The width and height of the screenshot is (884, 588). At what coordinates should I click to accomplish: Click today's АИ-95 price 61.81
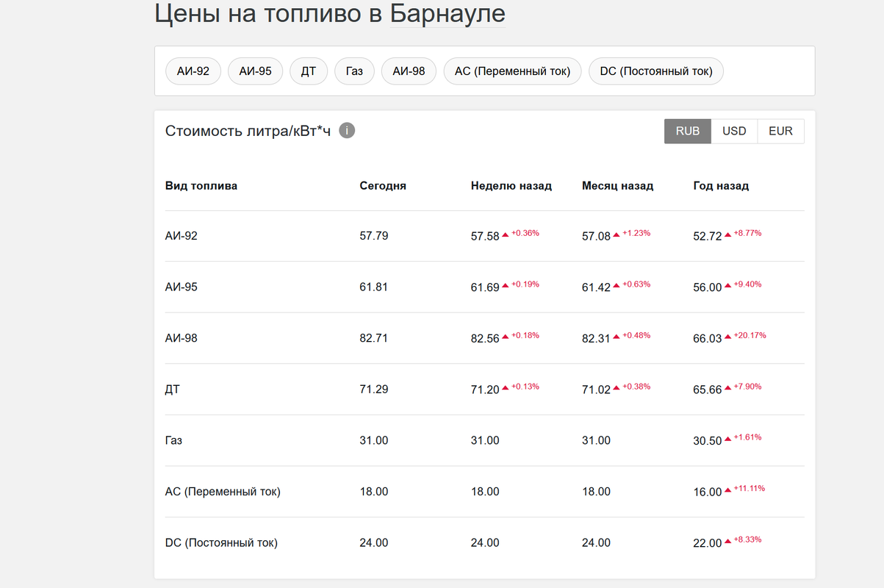click(x=374, y=287)
